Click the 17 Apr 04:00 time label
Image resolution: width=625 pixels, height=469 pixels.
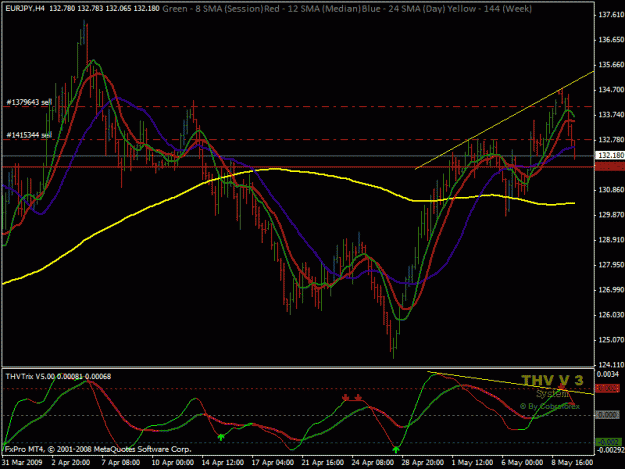tap(273, 462)
